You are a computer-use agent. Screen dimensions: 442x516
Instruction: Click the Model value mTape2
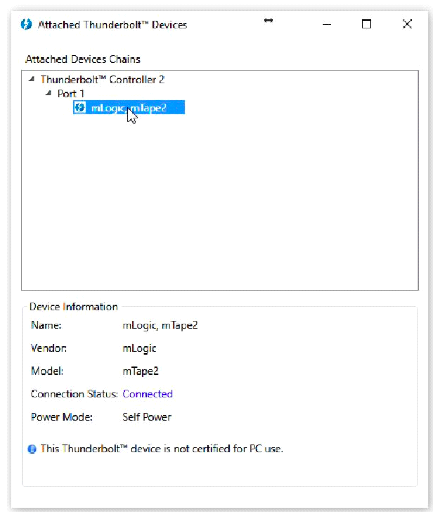pos(140,371)
